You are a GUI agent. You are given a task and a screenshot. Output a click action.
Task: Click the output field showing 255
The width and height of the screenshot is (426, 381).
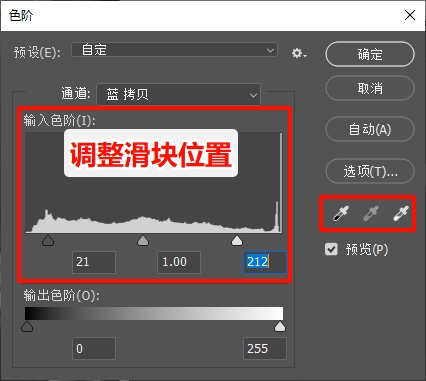tap(265, 348)
